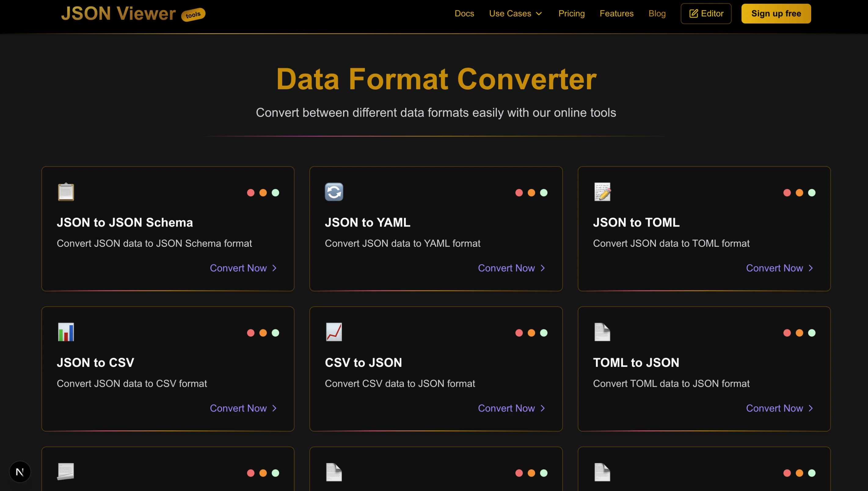The image size is (868, 491).
Task: Click the Sign up free button
Action: 776,13
